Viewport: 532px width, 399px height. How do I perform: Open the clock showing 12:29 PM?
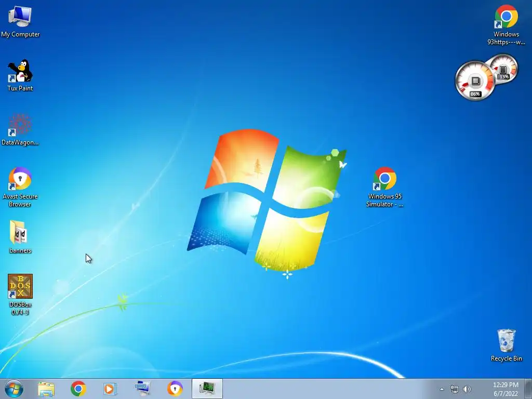click(506, 389)
